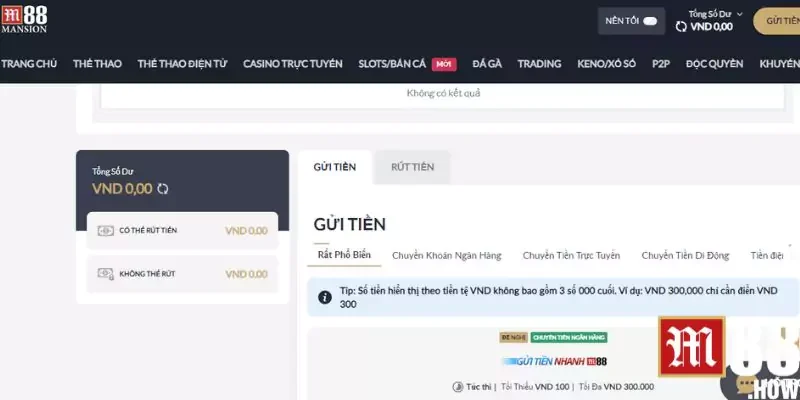Click the withdrawable cash icon

pyautogui.click(x=105, y=230)
